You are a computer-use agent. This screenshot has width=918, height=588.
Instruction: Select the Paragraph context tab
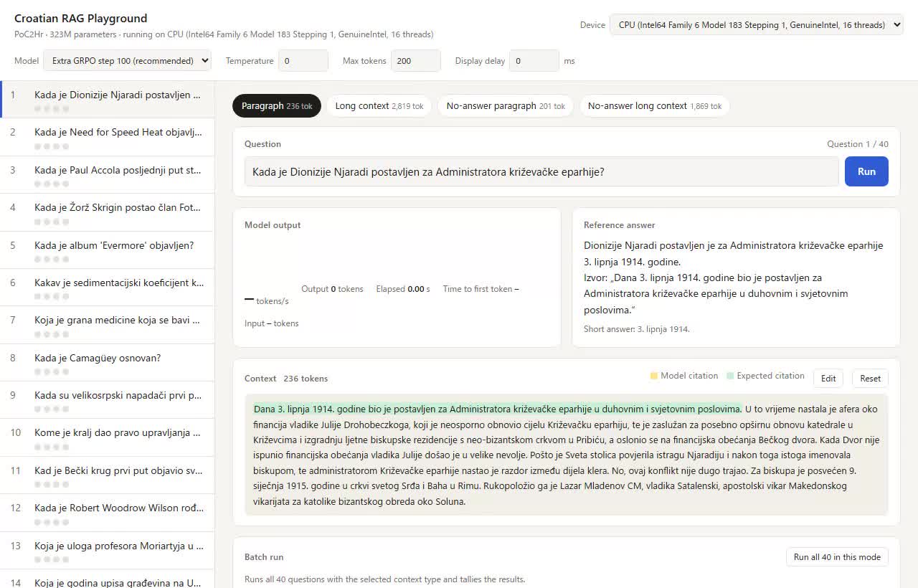pos(276,106)
